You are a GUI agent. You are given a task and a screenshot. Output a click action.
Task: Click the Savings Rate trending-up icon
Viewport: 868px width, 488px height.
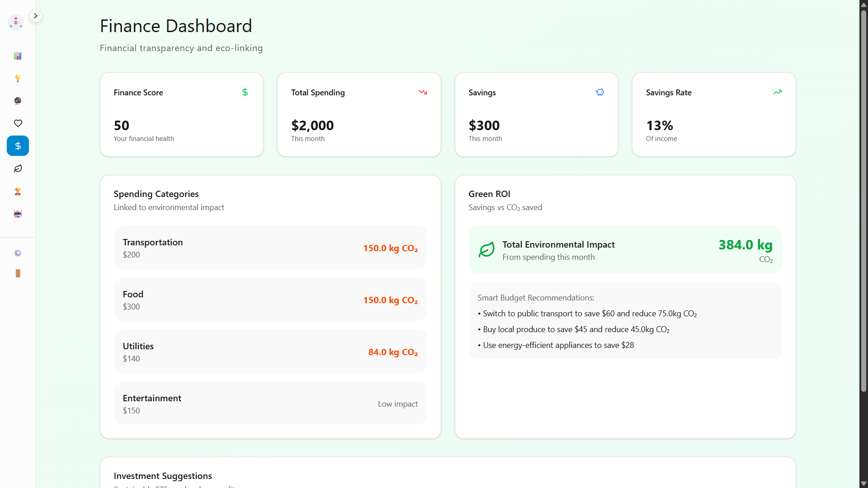pyautogui.click(x=777, y=92)
